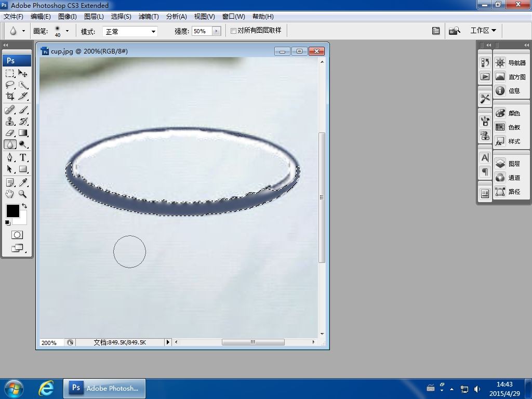Select the History Brush tool
The image size is (532, 399).
pyautogui.click(x=23, y=122)
